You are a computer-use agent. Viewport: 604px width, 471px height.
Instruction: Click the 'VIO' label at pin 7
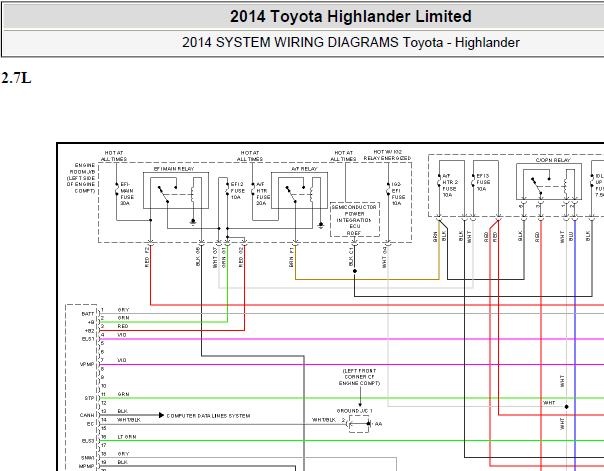(x=122, y=360)
